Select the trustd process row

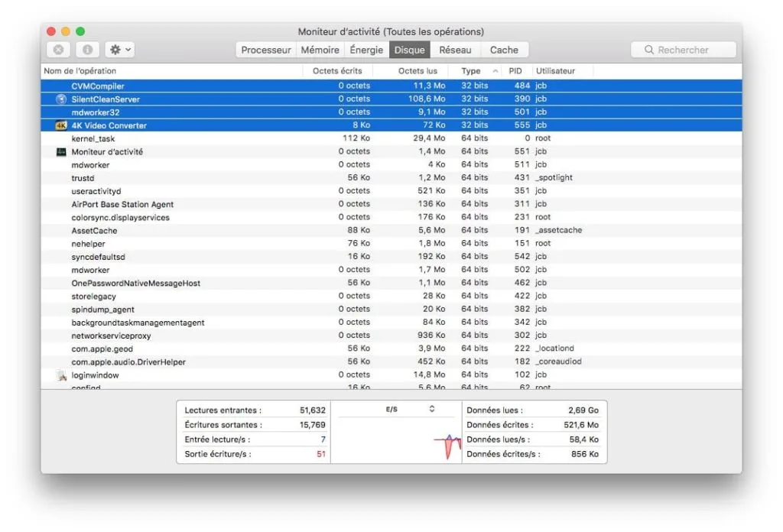point(391,177)
